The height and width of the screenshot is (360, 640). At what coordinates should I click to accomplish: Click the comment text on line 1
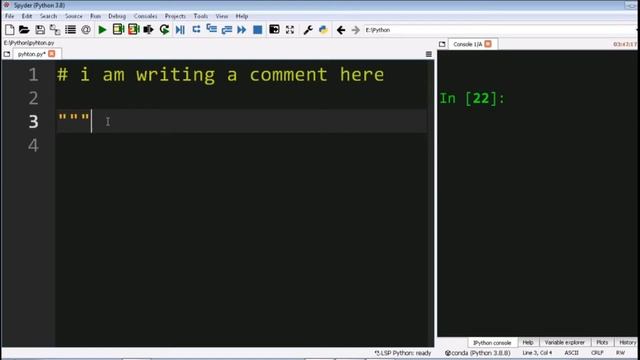pos(220,75)
